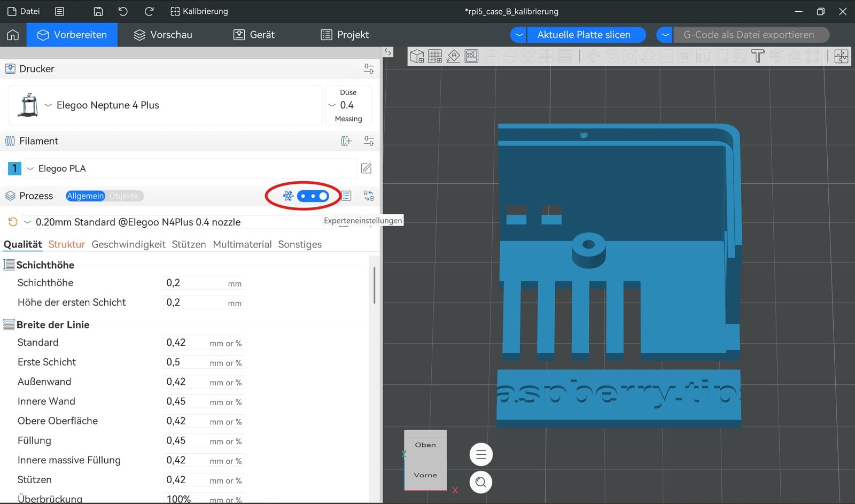
Task: Open the Sonstiges settings tab
Action: click(x=300, y=244)
